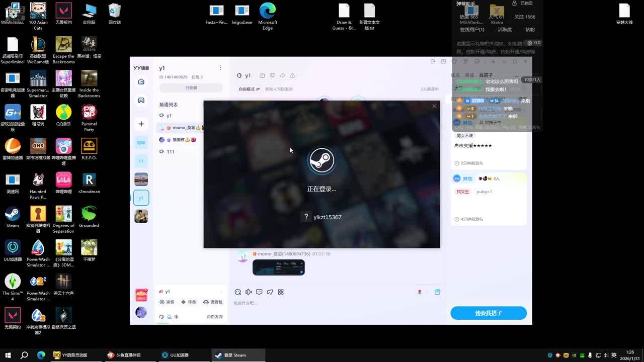
Task: Select the landscape-photo channel tile in YY sidebar
Action: click(141, 179)
